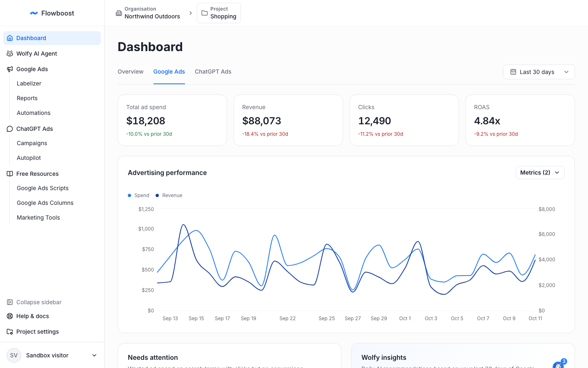The width and height of the screenshot is (588, 368).
Task: Click the Help & docs lifebuoy icon
Action: coord(10,316)
